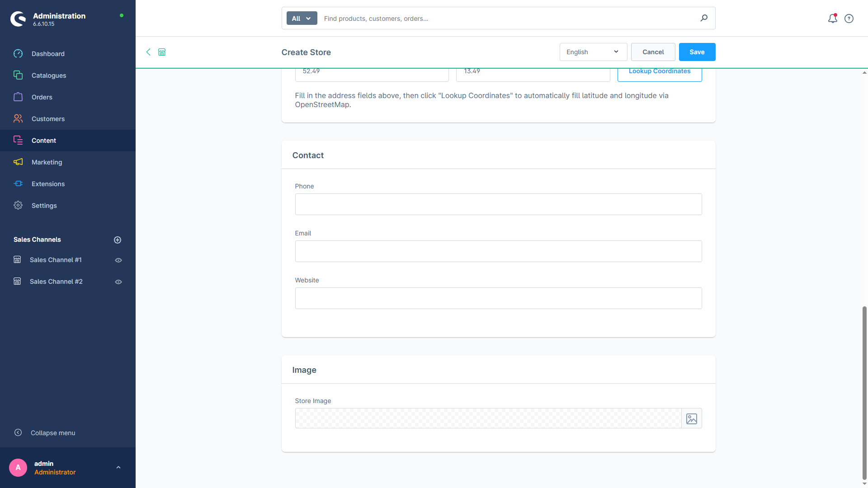Click Lookup Coordinates button
This screenshot has width=868, height=488.
(660, 75)
